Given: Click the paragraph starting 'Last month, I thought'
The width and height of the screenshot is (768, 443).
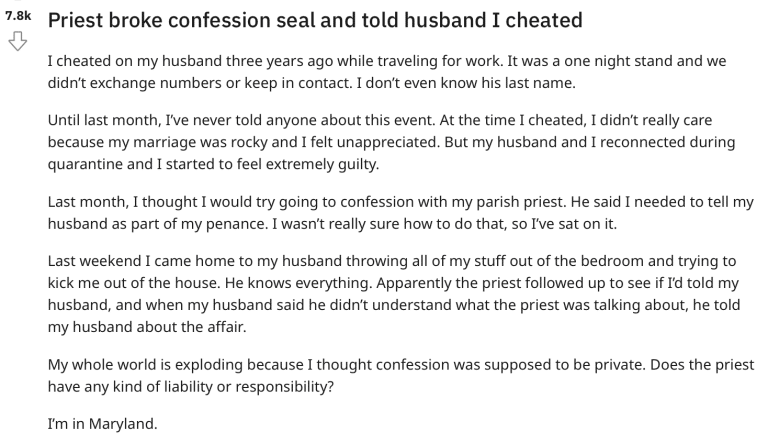Looking at the screenshot, I should [x=400, y=213].
